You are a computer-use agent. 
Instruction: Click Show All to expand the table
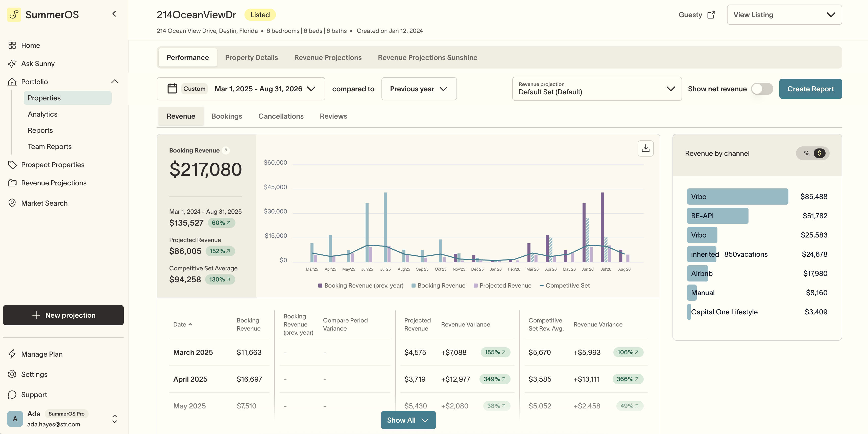point(408,420)
